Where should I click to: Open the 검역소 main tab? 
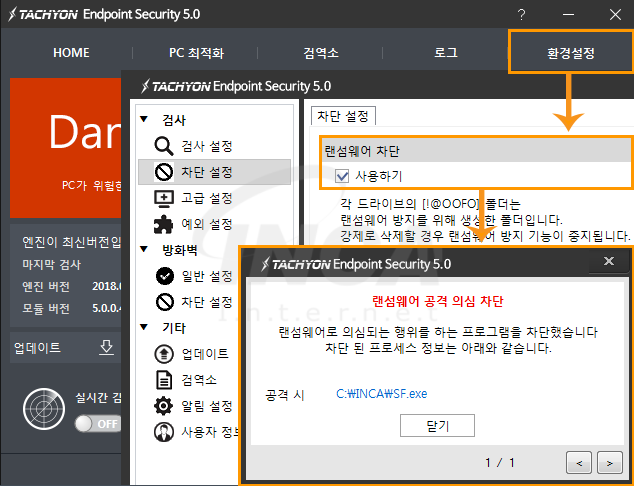coord(321,53)
